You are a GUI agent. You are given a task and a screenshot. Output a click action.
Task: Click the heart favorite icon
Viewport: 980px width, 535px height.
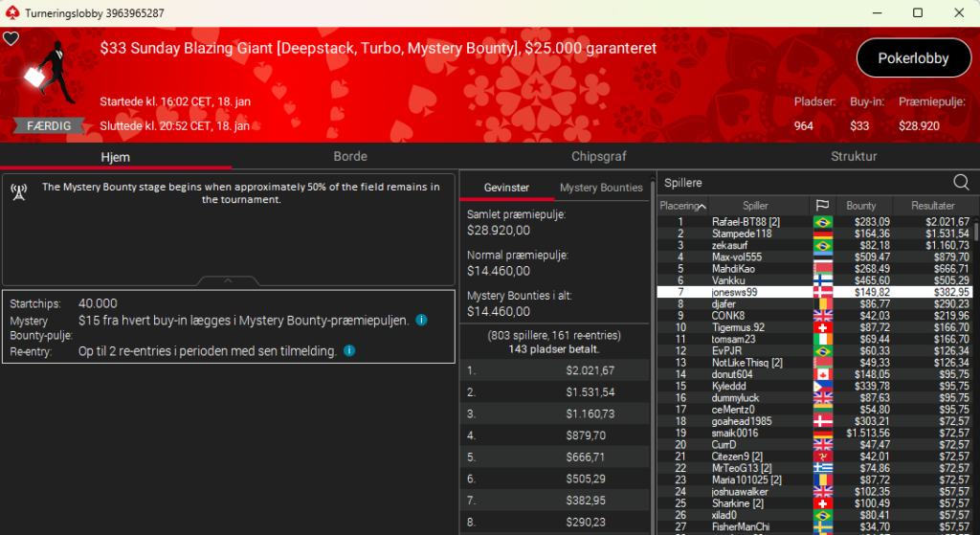11,39
